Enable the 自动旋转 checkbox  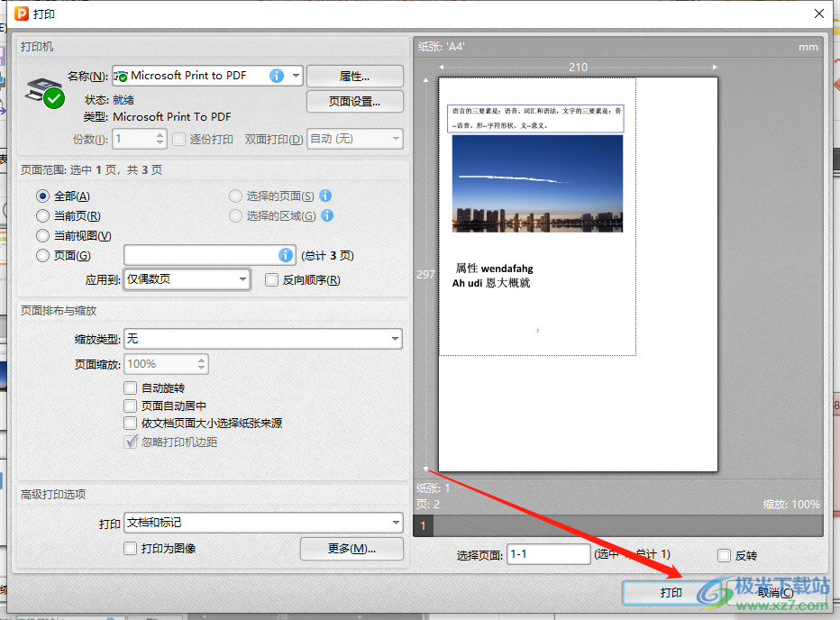130,387
